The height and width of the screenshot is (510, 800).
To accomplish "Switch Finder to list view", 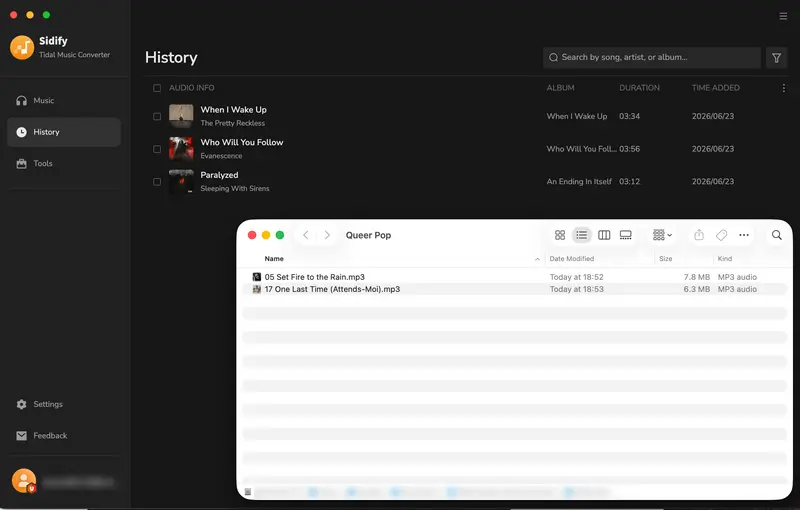I will click(x=582, y=235).
